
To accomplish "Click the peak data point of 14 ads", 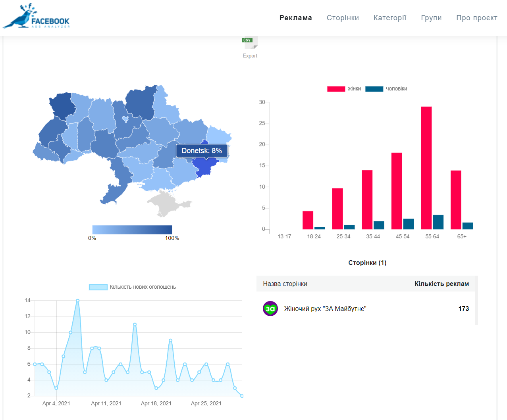I will tap(78, 301).
